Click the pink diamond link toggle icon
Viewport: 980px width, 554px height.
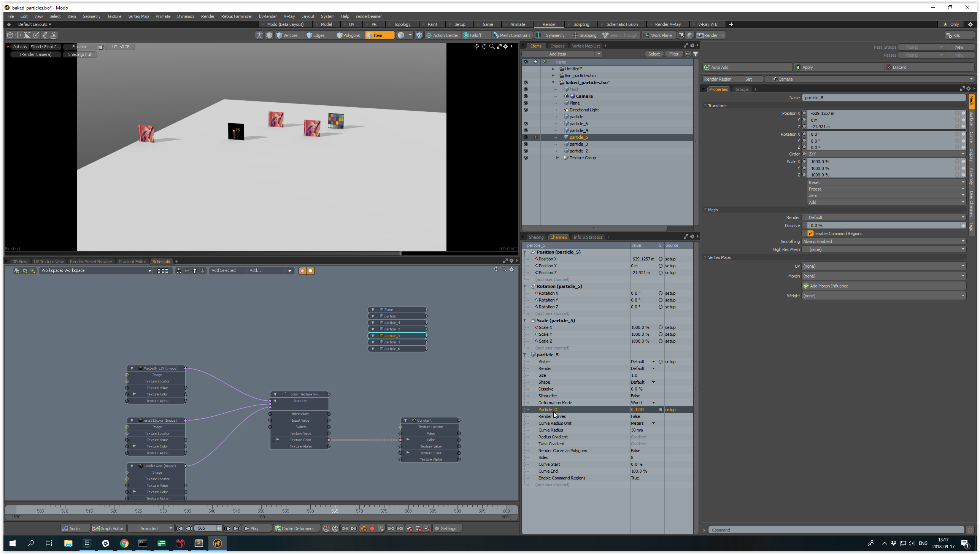[x=302, y=270]
